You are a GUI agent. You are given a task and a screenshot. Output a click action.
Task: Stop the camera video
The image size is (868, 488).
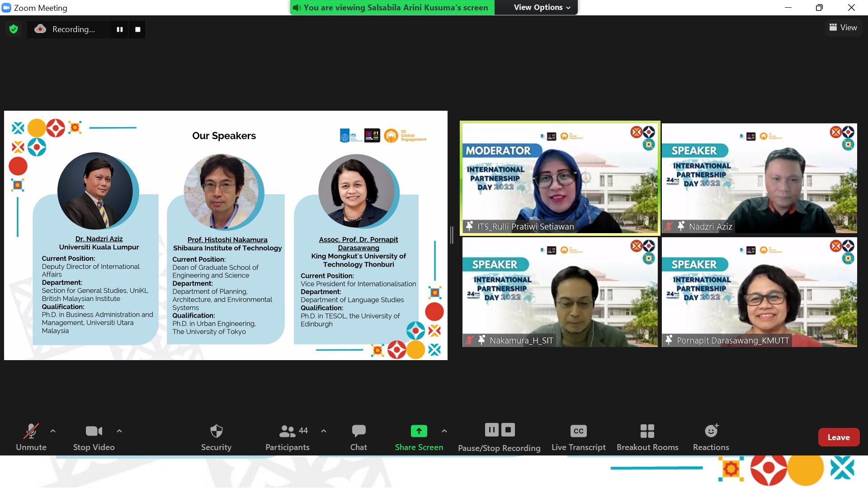coord(94,437)
